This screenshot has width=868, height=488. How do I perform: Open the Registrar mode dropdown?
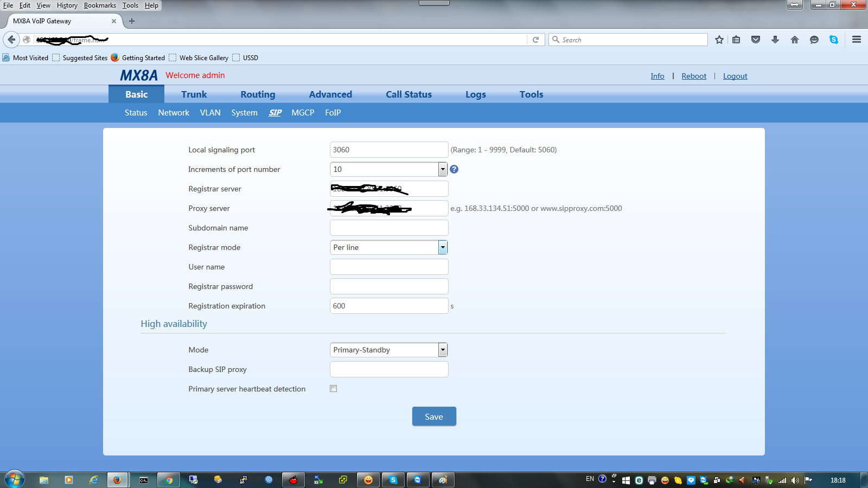click(x=443, y=247)
